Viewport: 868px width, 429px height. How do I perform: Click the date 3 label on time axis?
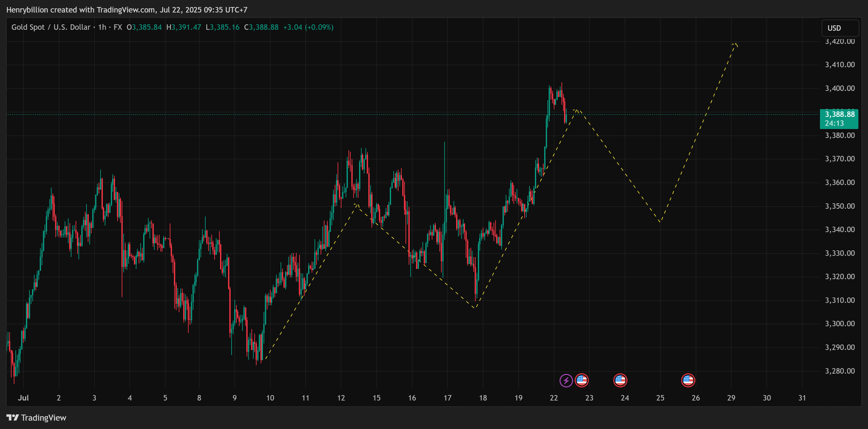point(94,398)
